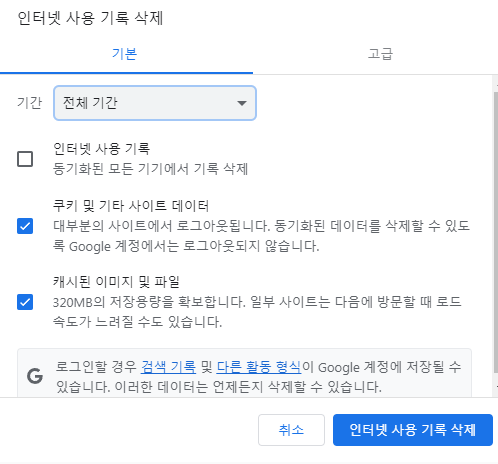
Task: Click the 인터넷 사용 기록 삭제 dialog title
Action: (90, 18)
